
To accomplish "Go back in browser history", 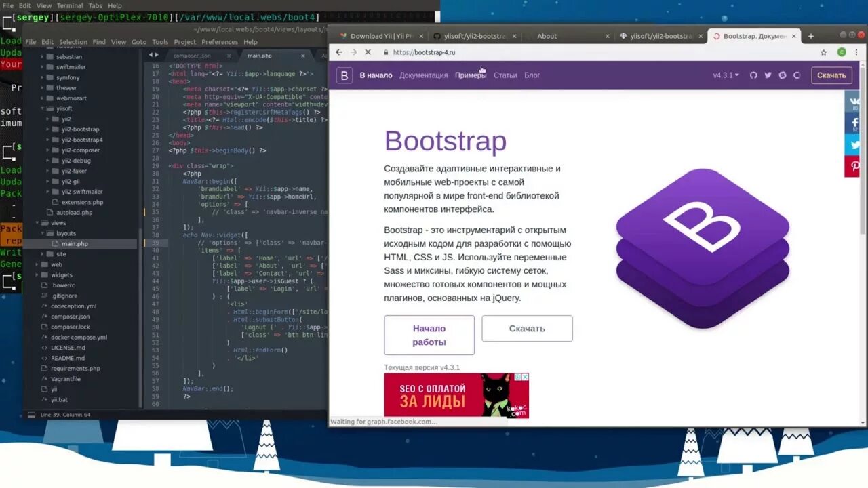I will 338,52.
